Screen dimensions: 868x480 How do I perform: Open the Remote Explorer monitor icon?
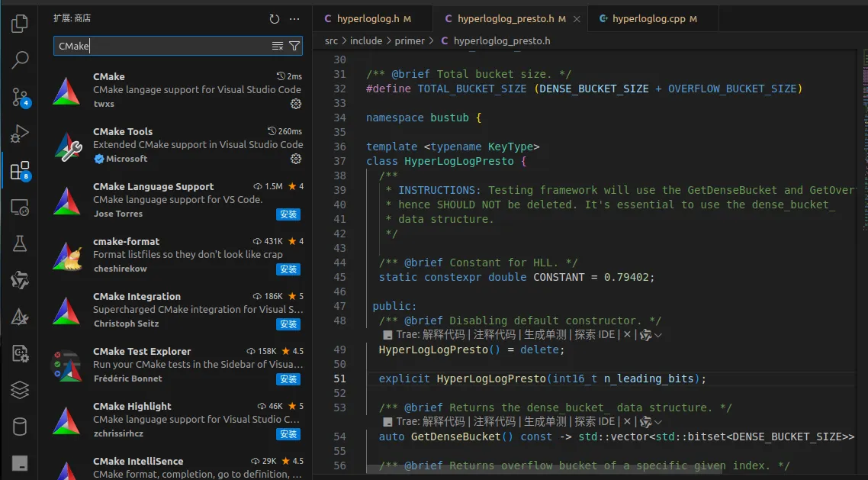tap(20, 207)
